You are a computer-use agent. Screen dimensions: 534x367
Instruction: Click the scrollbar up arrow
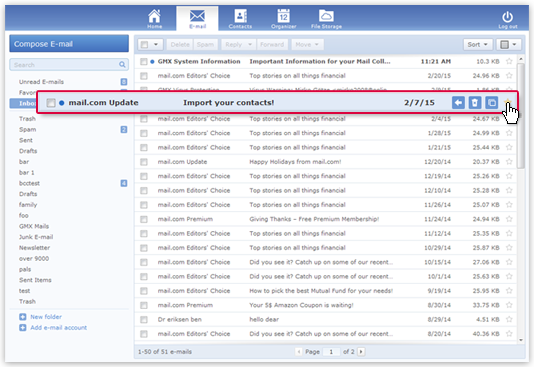(x=521, y=59)
